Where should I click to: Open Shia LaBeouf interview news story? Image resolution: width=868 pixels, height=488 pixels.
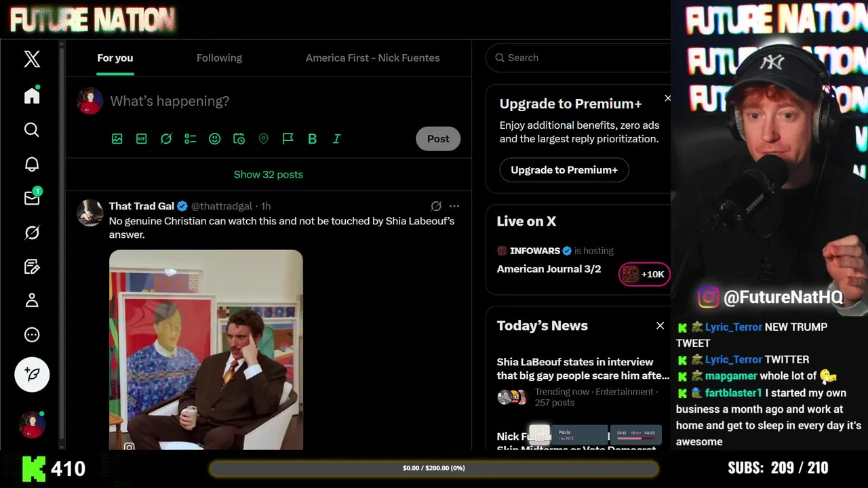coord(583,369)
